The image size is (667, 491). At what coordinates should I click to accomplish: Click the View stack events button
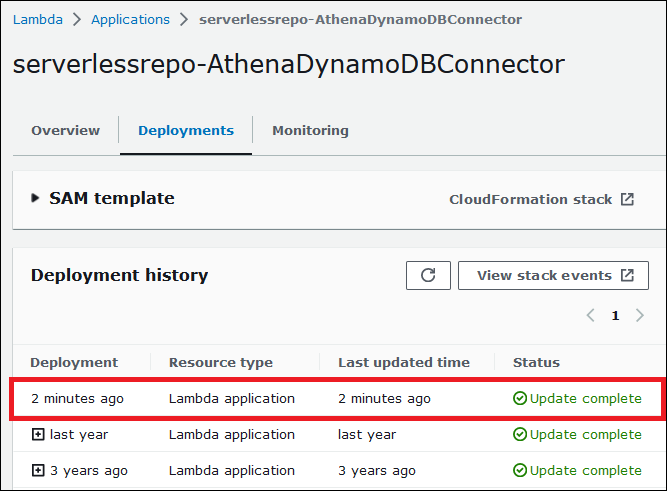tap(553, 276)
